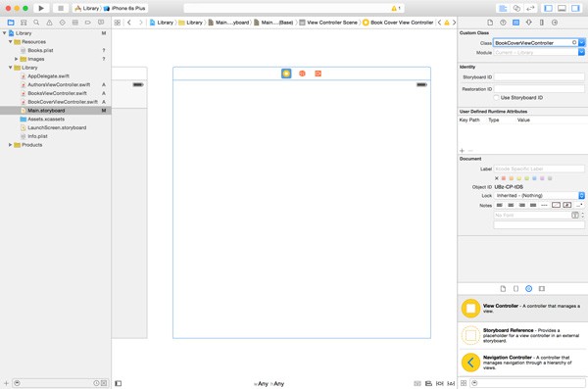Run the project with the Play button
The width and height of the screenshot is (588, 389).
(41, 8)
